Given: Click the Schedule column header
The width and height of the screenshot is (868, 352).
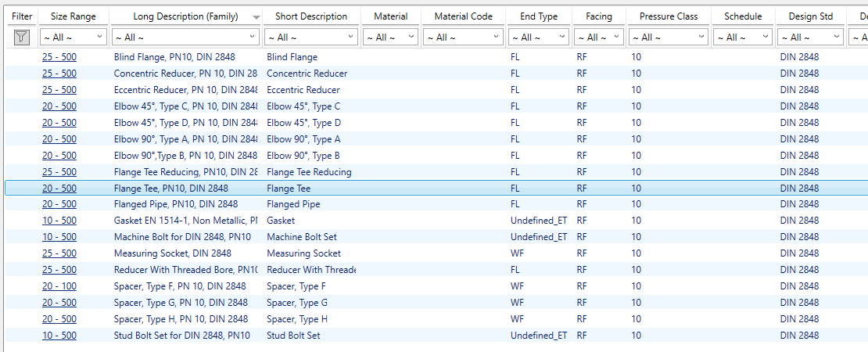Looking at the screenshot, I should [x=742, y=16].
